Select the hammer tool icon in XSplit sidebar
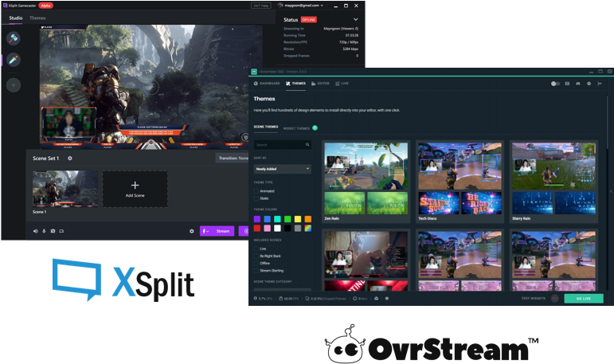614x364 pixels. pyautogui.click(x=14, y=38)
